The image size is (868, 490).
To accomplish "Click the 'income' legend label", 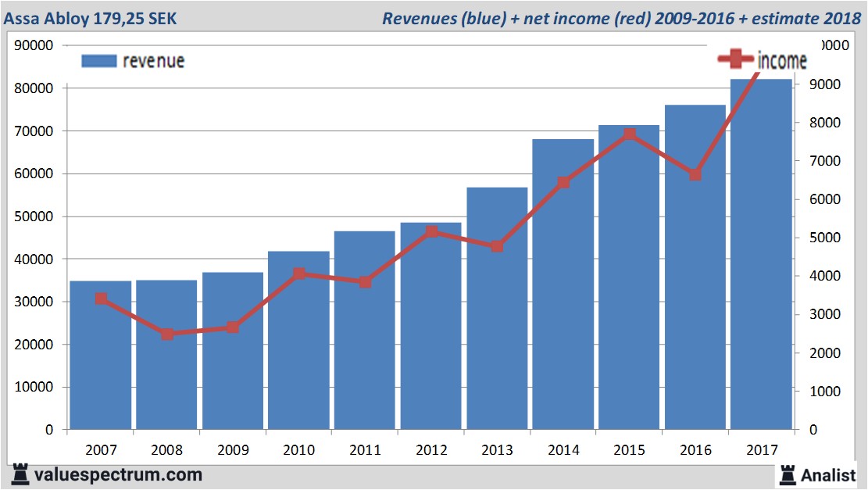I will (782, 60).
